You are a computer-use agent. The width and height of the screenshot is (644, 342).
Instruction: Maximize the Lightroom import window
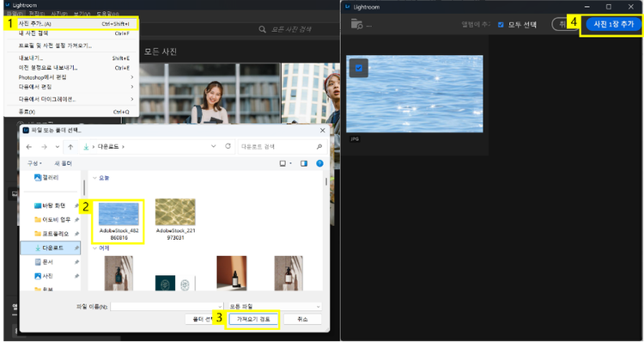(609, 7)
